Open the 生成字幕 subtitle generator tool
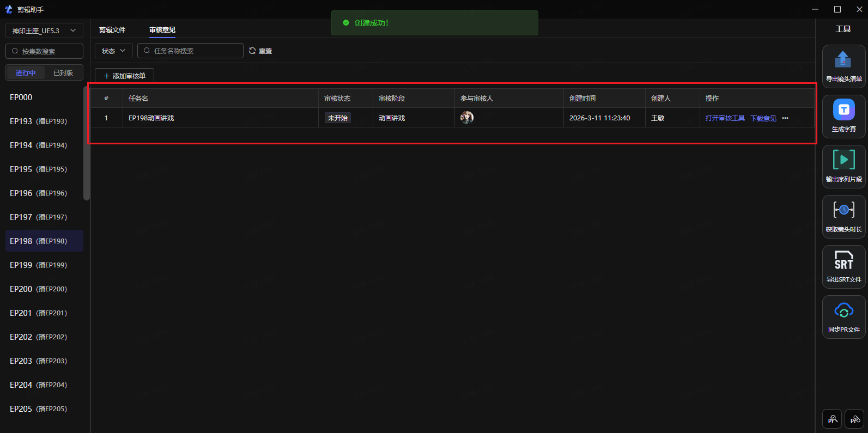The width and height of the screenshot is (868, 433). coord(843,117)
